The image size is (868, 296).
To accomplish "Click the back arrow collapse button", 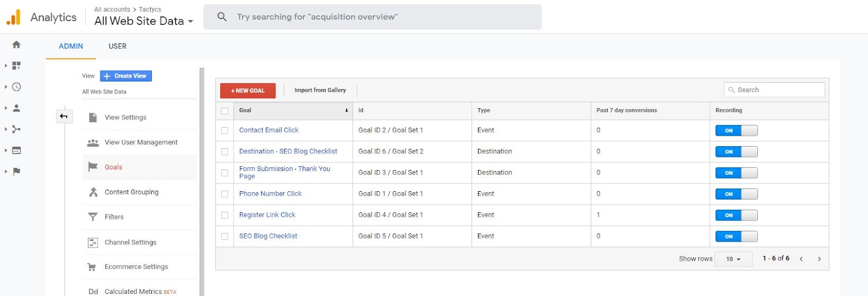I will [64, 116].
